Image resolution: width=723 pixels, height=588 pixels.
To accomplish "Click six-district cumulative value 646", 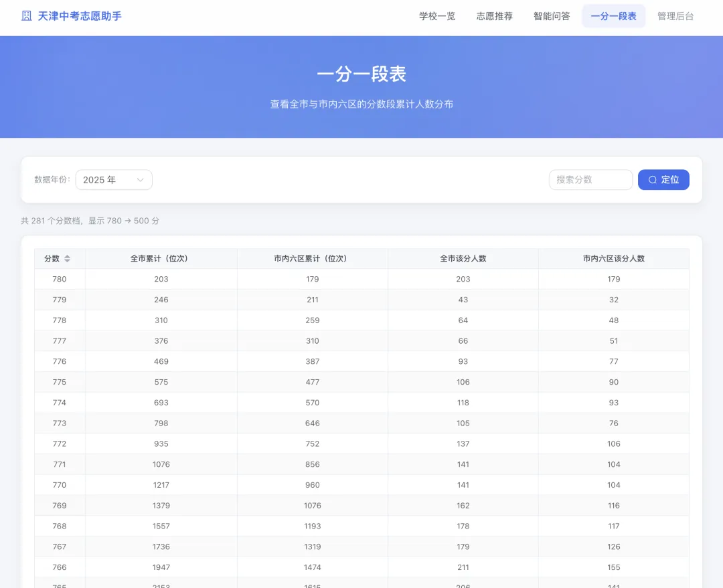I will click(313, 423).
